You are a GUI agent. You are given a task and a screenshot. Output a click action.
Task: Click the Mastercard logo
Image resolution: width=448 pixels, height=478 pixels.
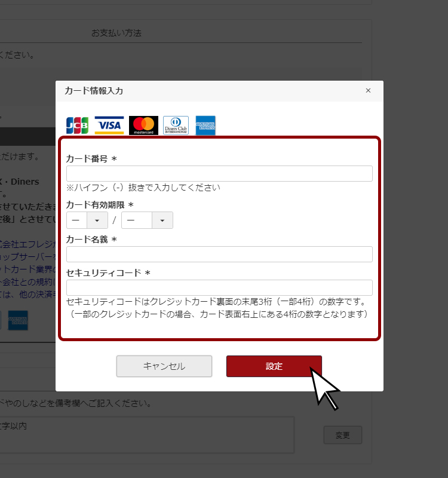point(143,125)
